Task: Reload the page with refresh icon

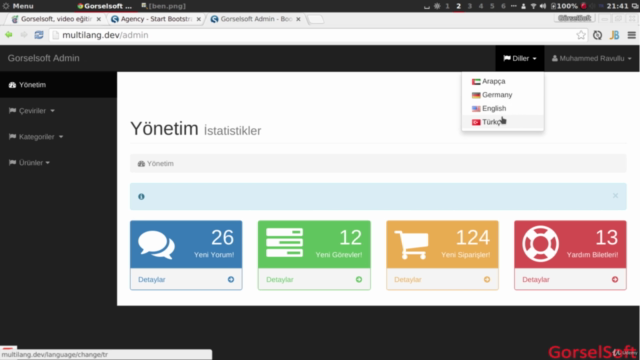Action: click(39, 35)
